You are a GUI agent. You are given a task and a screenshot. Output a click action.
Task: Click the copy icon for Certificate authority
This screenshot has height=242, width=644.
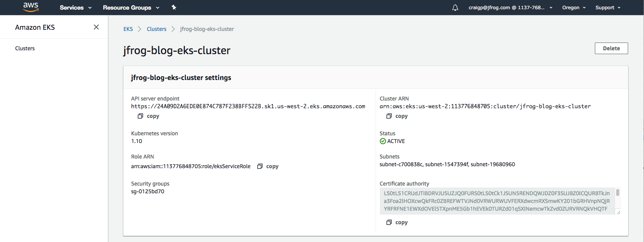(x=389, y=222)
